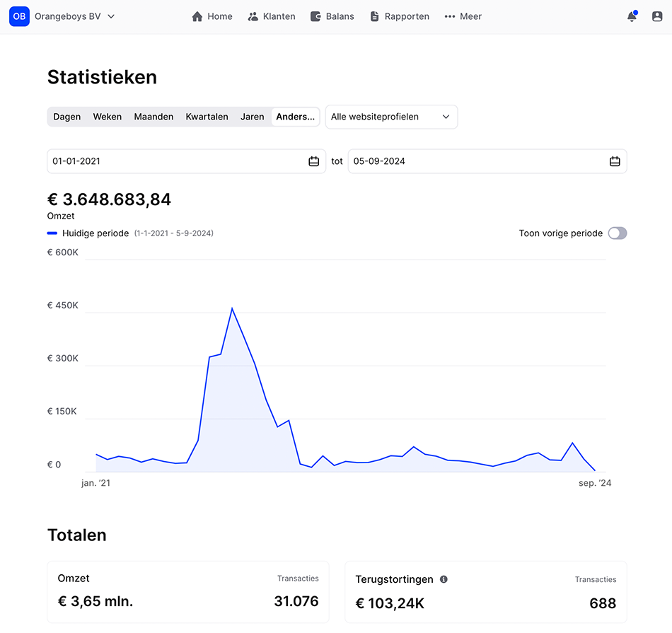Click the Meer three-dots icon
Screen dimensions: 672x633
tap(450, 16)
